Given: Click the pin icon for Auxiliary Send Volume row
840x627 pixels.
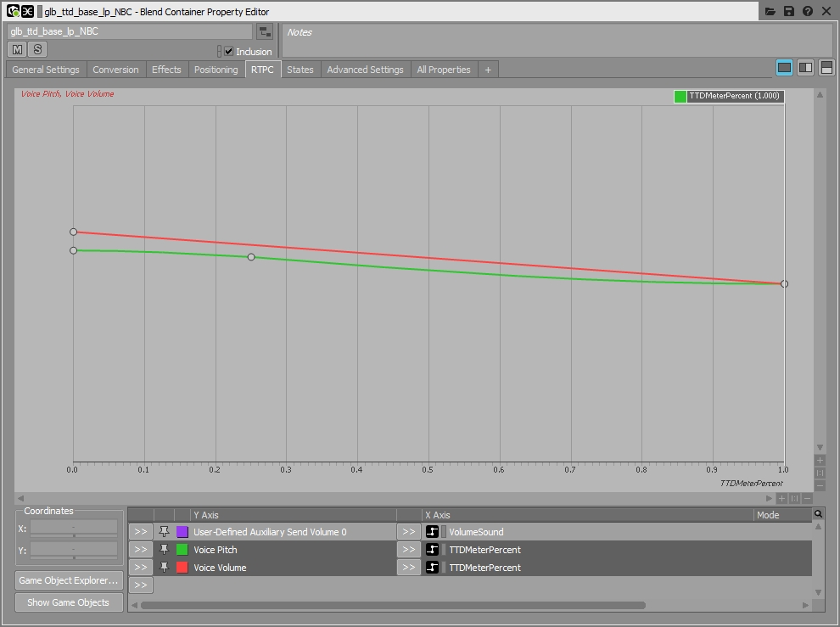Looking at the screenshot, I should [x=164, y=532].
